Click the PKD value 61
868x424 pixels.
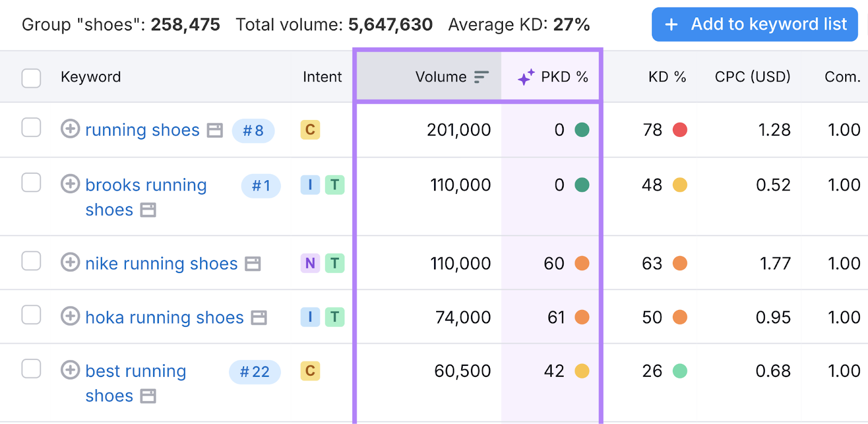[x=556, y=317]
